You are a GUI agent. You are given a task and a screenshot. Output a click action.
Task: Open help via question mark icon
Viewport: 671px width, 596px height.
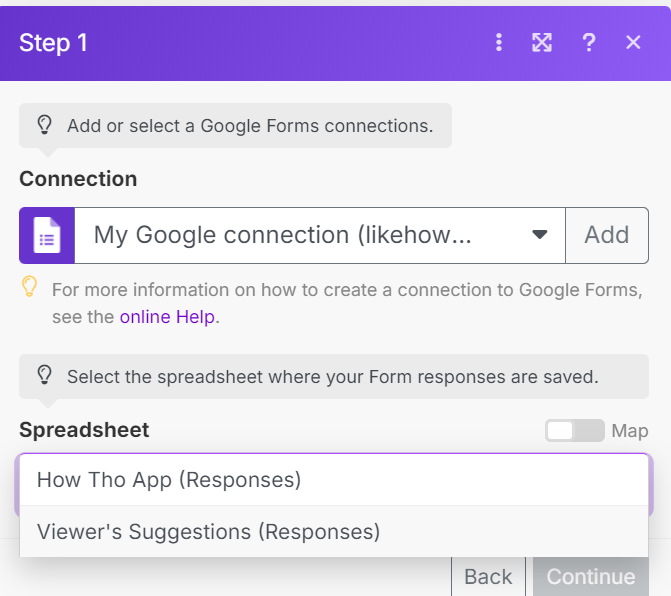pos(589,42)
